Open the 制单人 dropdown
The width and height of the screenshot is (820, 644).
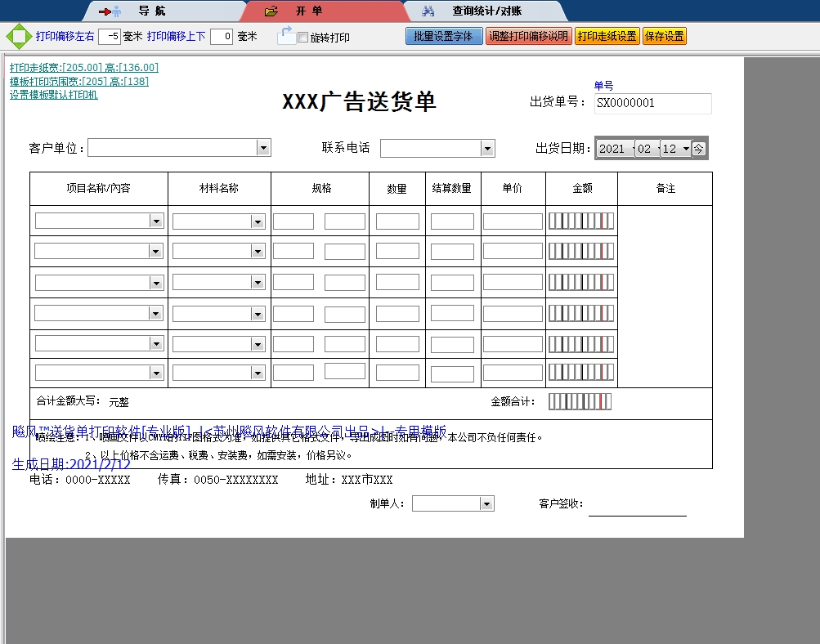click(x=487, y=503)
